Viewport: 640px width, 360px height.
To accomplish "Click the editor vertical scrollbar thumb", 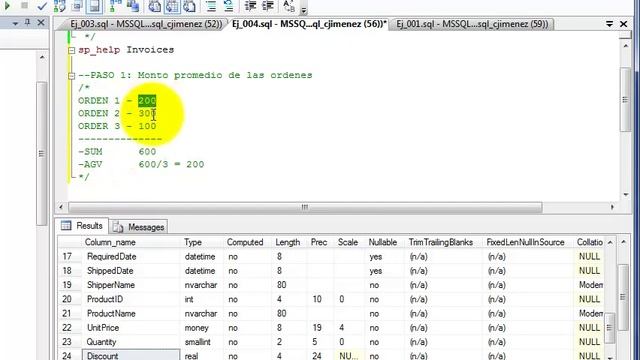I will 625,100.
